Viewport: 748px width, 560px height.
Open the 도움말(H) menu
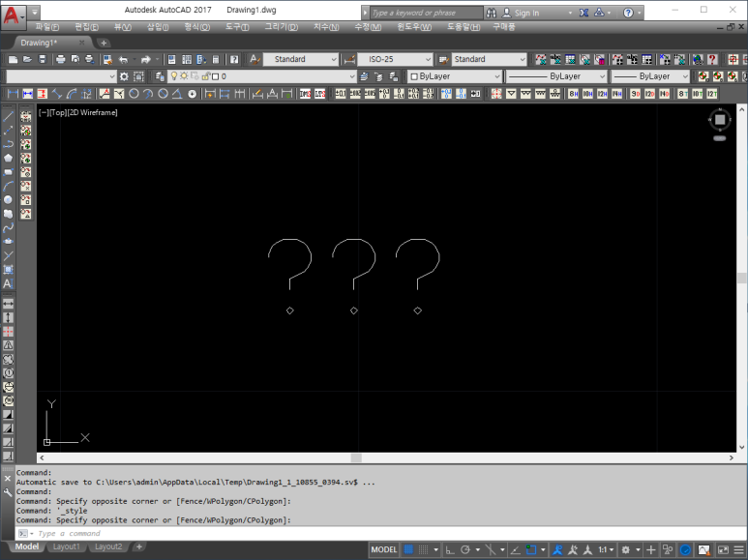tap(464, 27)
